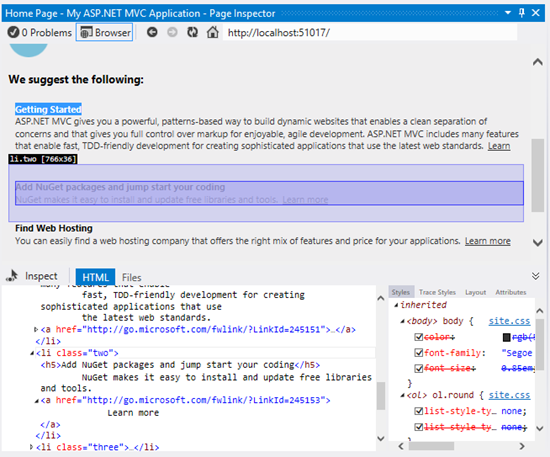Image resolution: width=550 pixels, height=457 pixels.
Task: Open site.css link for ol.round rule
Action: click(509, 395)
